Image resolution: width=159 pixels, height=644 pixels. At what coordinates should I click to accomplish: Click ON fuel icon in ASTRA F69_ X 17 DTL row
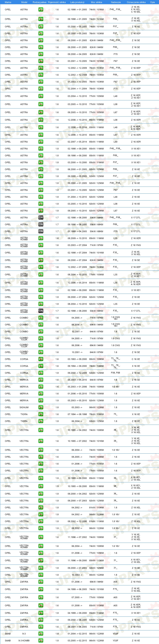[41, 224]
